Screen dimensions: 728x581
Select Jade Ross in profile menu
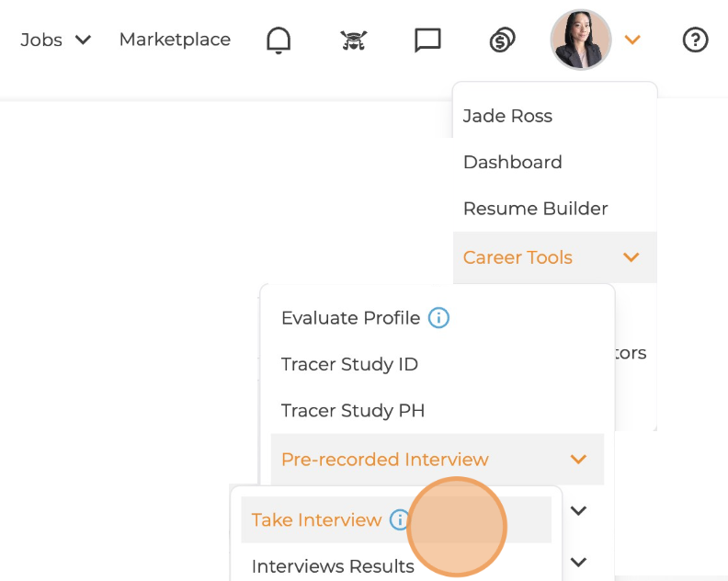[507, 116]
